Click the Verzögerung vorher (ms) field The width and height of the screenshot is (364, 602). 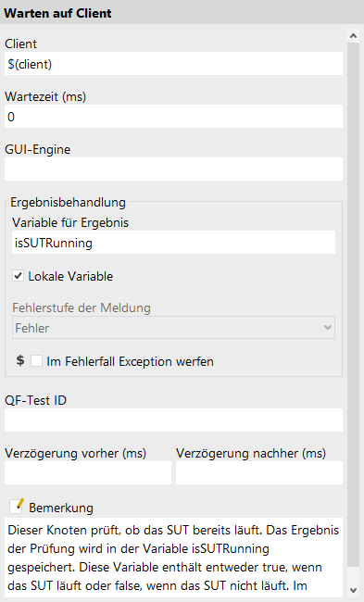(88, 472)
